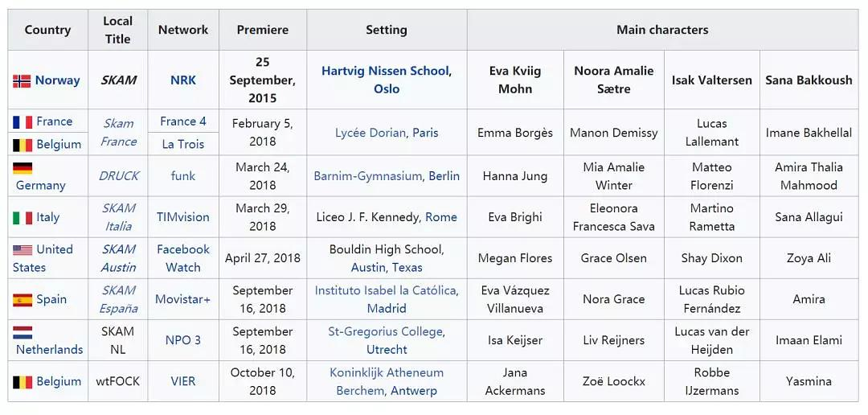Click the France flag icon
The height and width of the screenshot is (415, 868).
[x=22, y=122]
